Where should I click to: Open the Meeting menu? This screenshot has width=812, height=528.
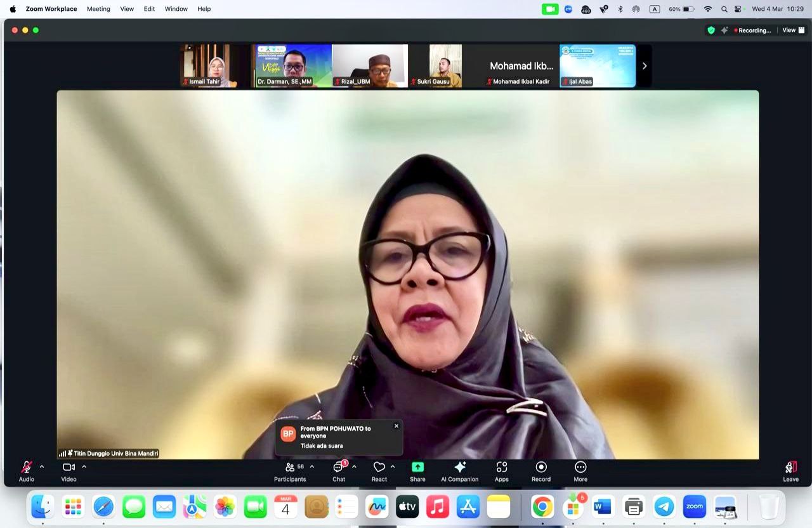pos(98,8)
